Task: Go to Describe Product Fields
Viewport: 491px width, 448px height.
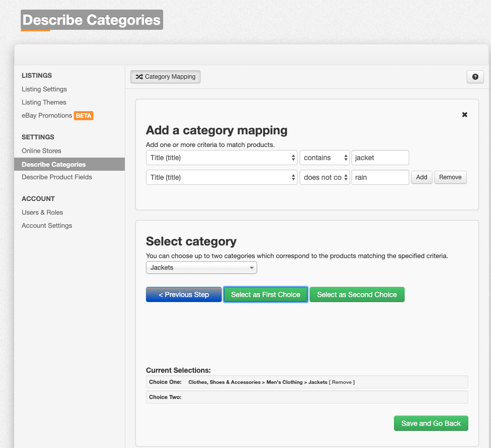Action: [x=57, y=177]
